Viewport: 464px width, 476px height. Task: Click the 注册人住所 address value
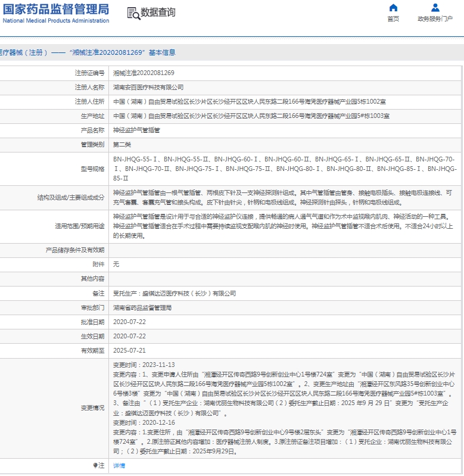click(250, 102)
